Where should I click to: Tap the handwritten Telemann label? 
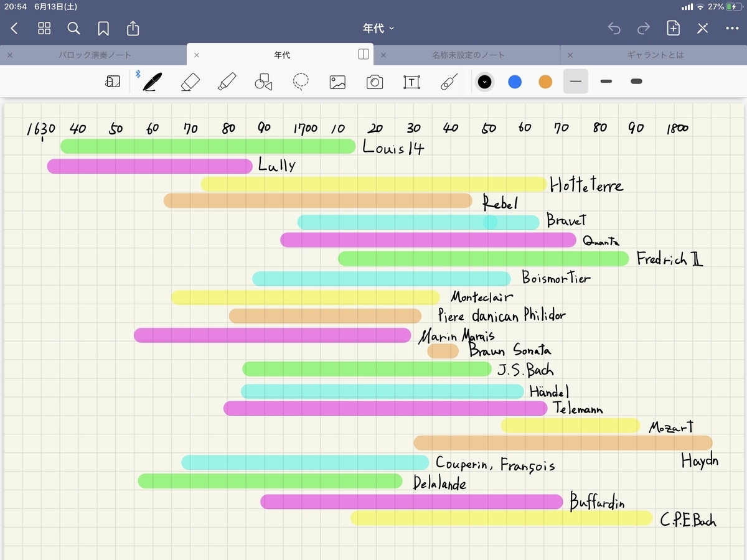pyautogui.click(x=578, y=409)
